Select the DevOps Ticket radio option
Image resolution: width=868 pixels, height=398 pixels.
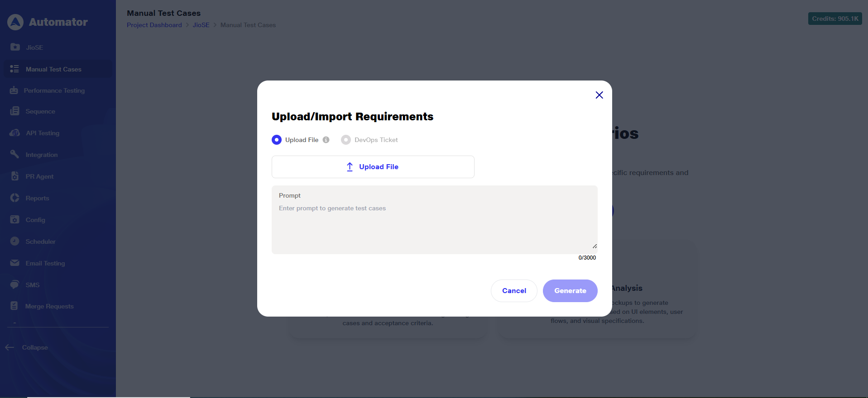tap(346, 140)
